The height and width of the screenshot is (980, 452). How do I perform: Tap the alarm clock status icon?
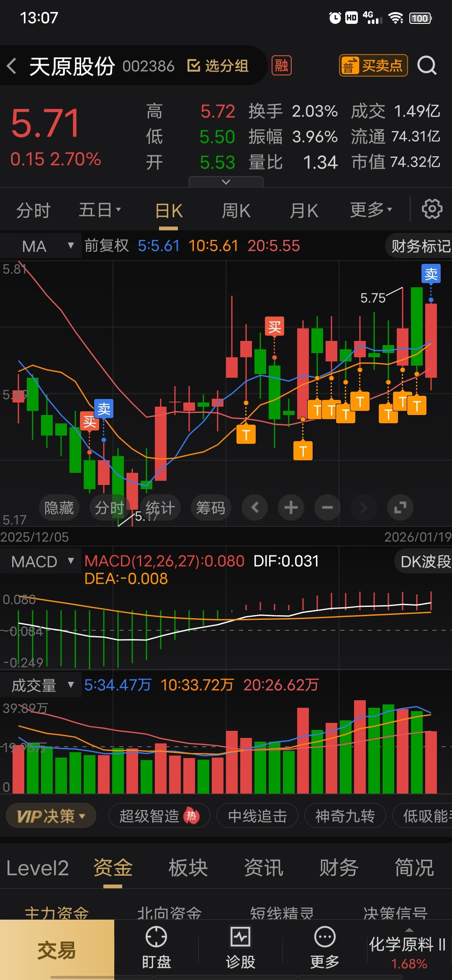coord(335,18)
